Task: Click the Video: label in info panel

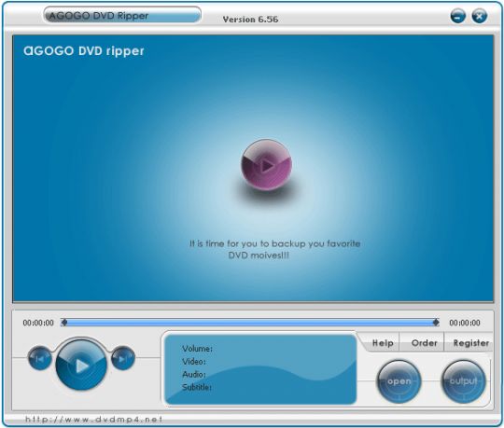Action: (194, 362)
